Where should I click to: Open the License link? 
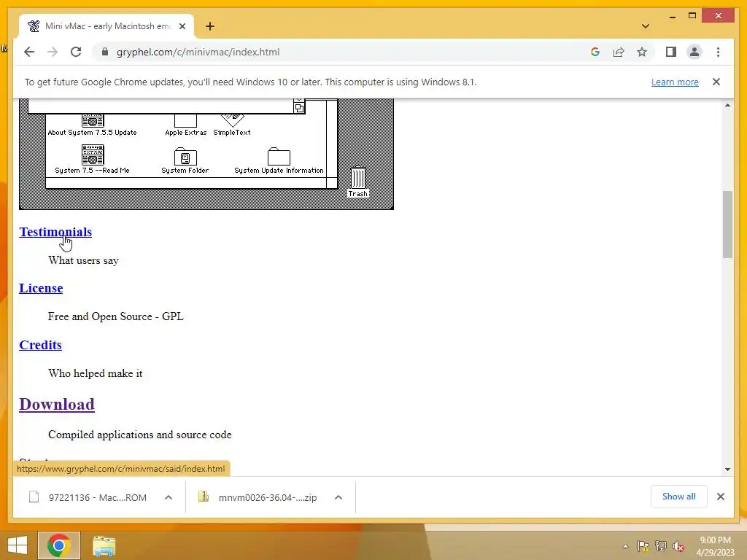pos(41,288)
